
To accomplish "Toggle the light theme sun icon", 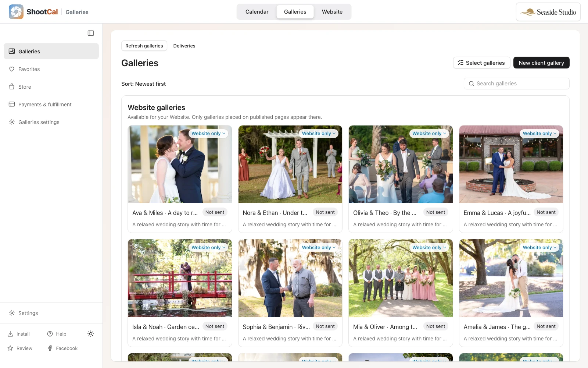I will (x=91, y=334).
